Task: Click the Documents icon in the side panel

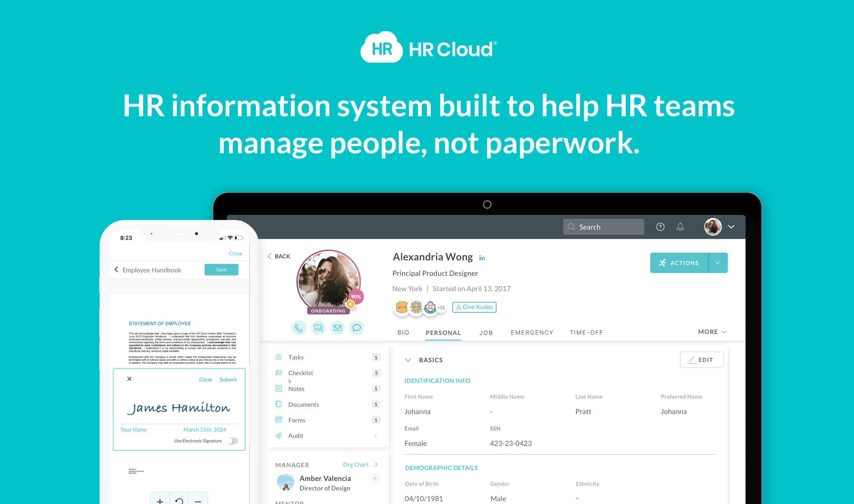Action: (279, 404)
